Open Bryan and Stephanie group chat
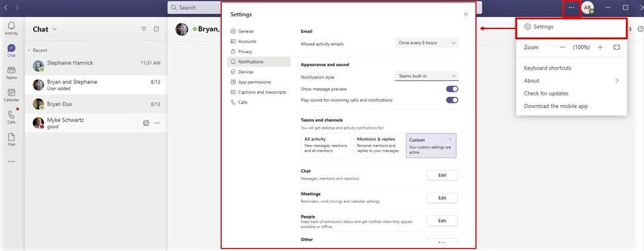Screen dimensions: 644x251 coord(96,85)
